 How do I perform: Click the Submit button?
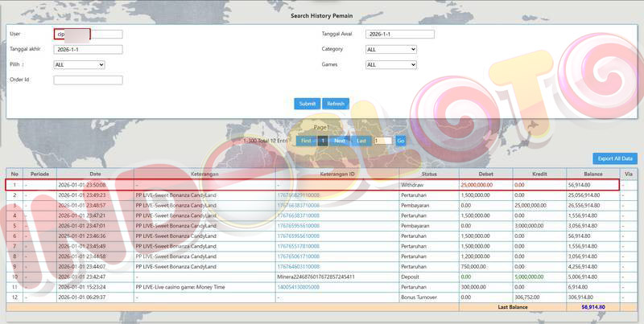pyautogui.click(x=307, y=104)
